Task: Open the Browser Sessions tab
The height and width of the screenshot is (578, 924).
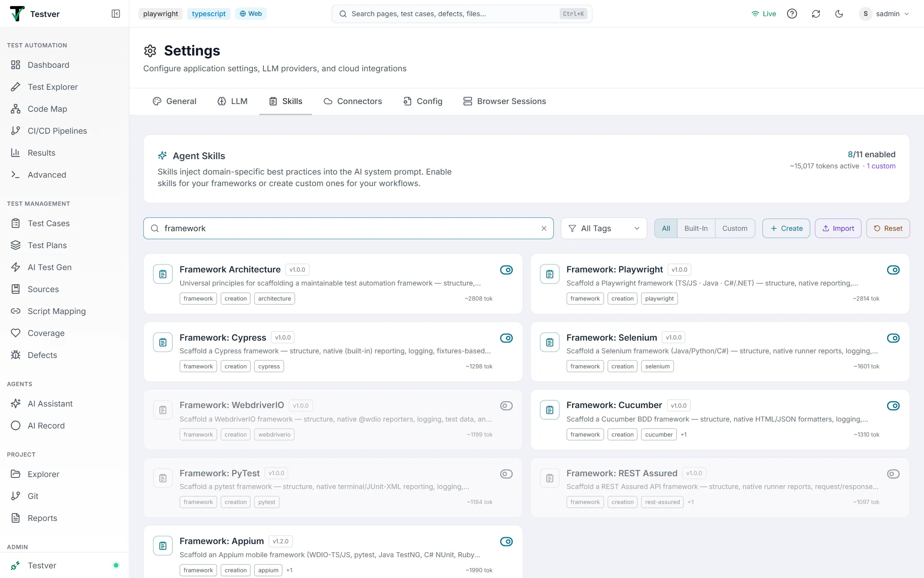Action: [504, 101]
